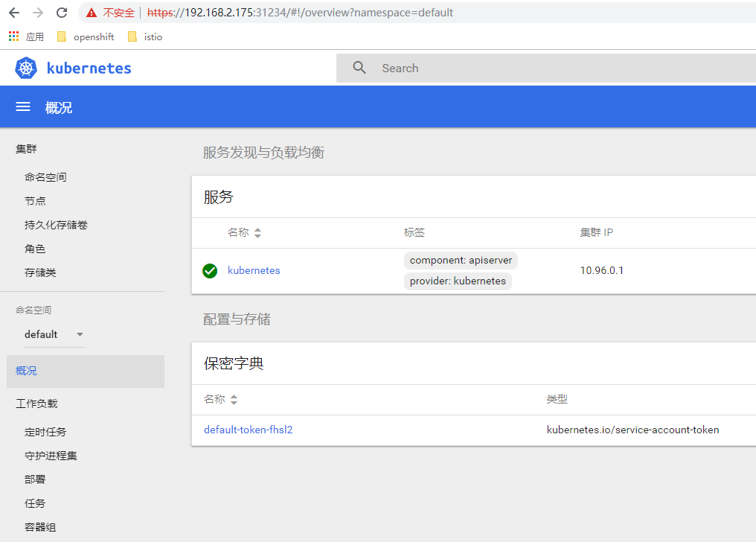Open the default-token-fhsl2 secret link

coord(249,430)
